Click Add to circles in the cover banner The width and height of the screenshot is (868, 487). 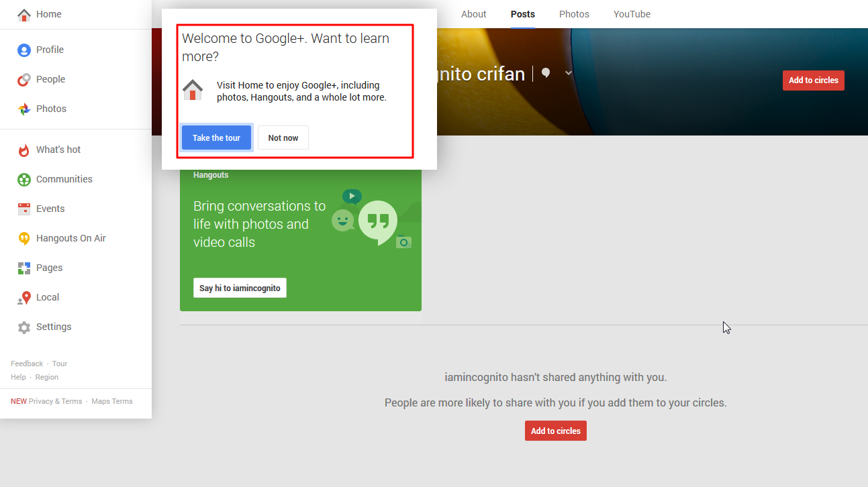click(814, 80)
